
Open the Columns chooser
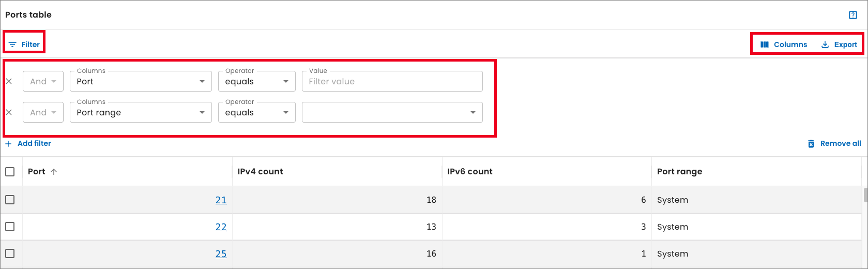pos(784,44)
